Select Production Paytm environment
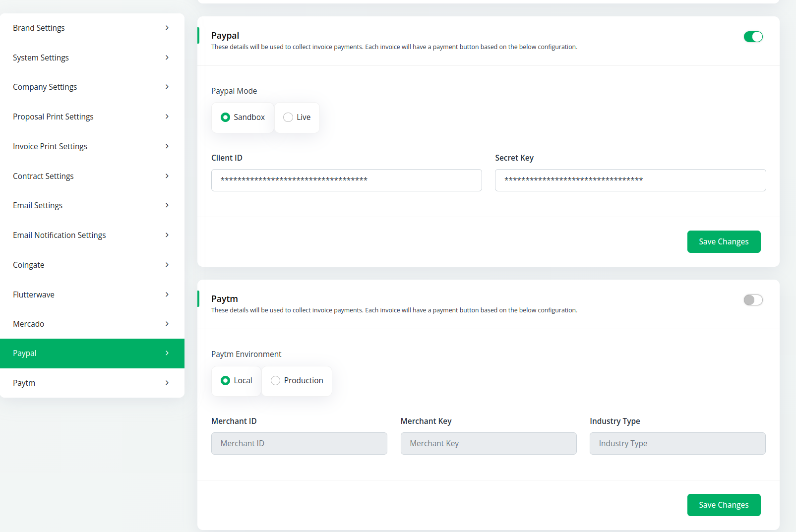This screenshot has width=796, height=532. click(297, 381)
